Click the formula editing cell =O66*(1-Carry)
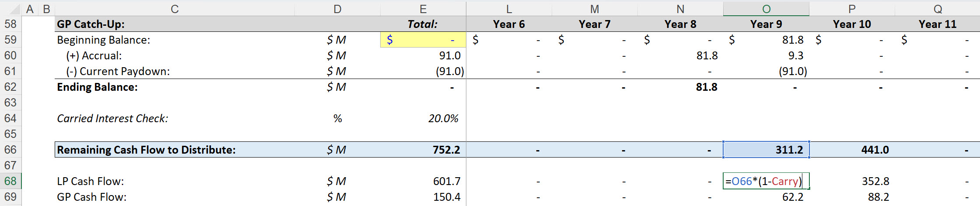Viewport: 980px width, 206px height. (x=766, y=181)
